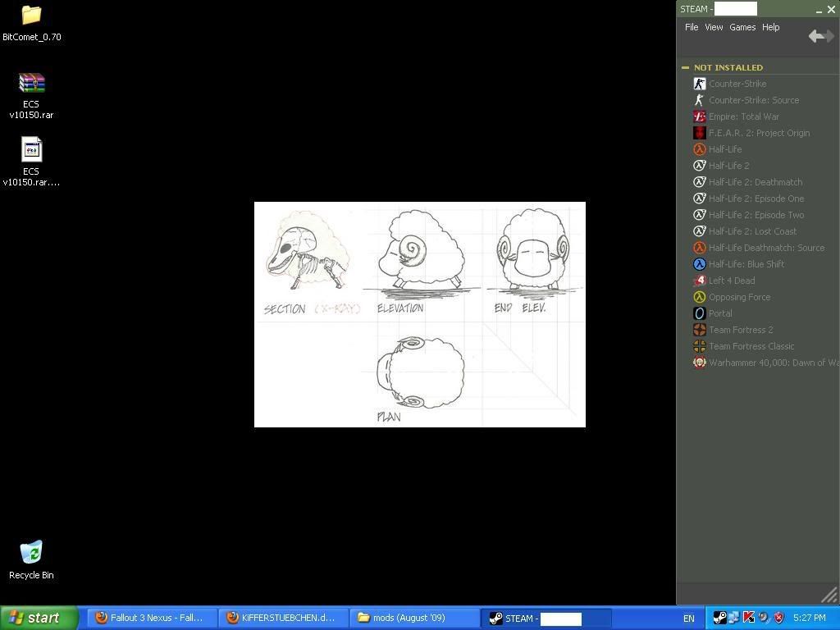The image size is (840, 630).
Task: Click the Left 4 Dead icon
Action: (700, 281)
